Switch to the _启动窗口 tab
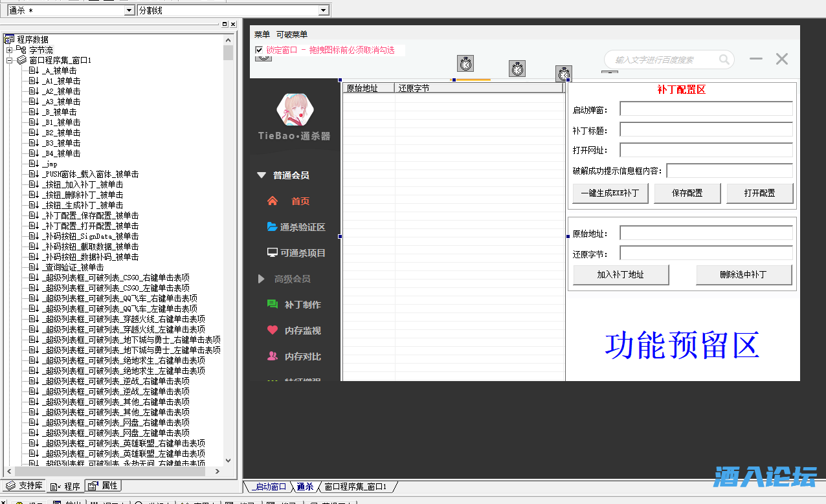 [x=267, y=487]
